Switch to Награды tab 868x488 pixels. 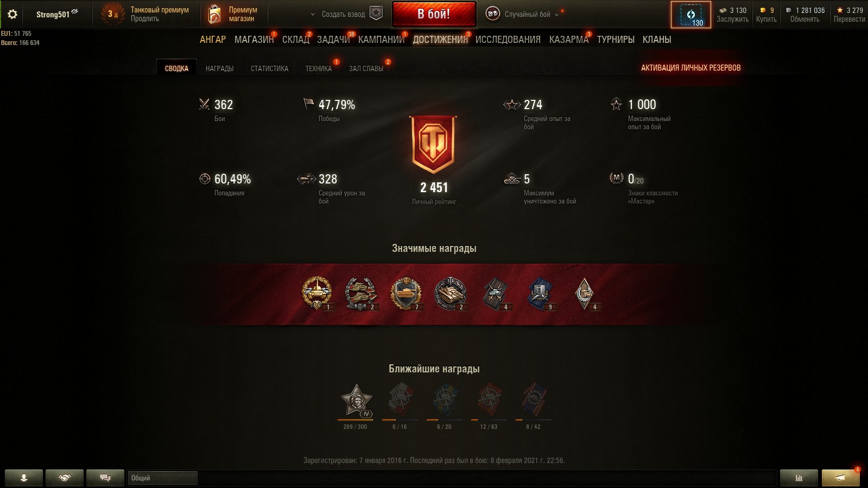[219, 68]
